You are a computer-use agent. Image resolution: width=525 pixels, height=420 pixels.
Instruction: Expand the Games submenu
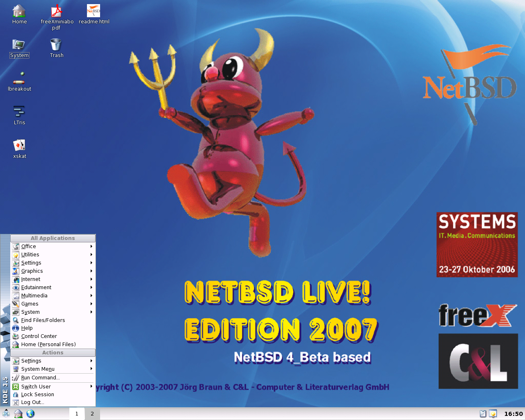click(53, 304)
